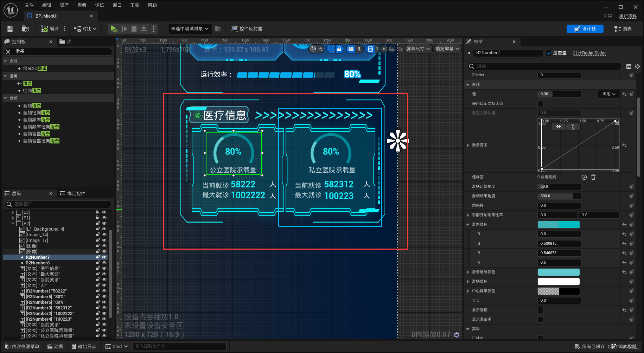Enable 显示滑柄 checkbox
Viewport: 644px width, 353px height.
(540, 310)
